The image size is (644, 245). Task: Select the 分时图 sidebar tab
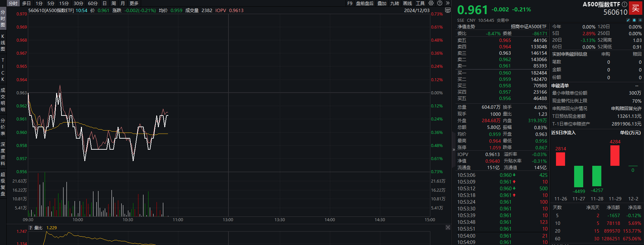pos(3,18)
